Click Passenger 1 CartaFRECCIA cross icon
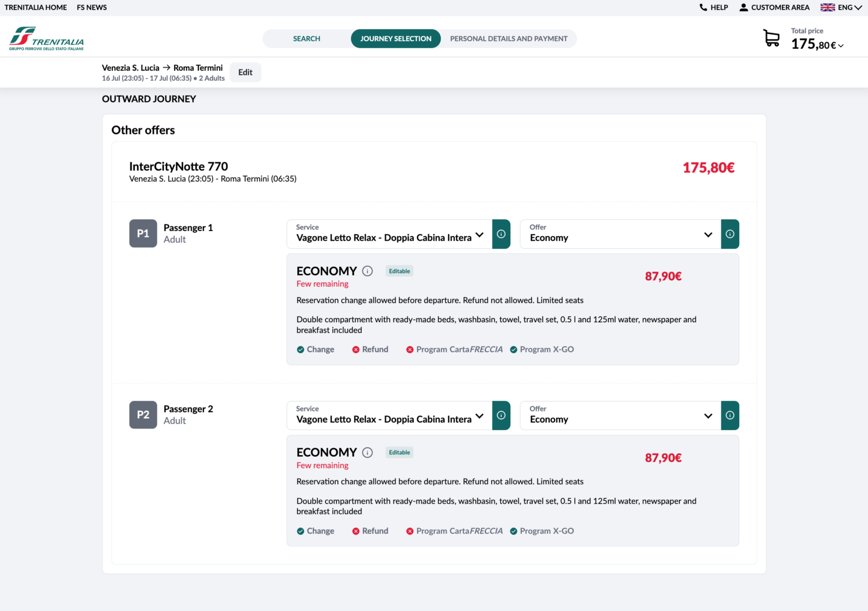This screenshot has width=868, height=611. point(410,349)
